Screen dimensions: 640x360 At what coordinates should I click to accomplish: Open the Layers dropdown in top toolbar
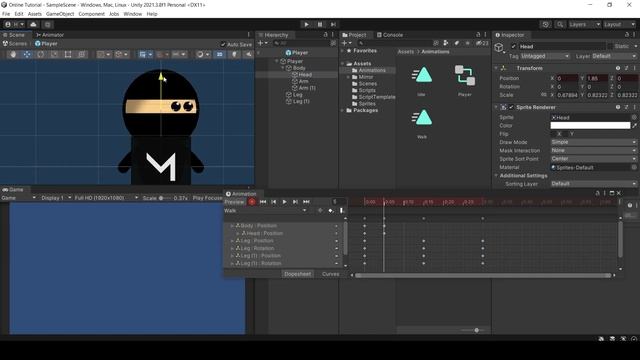tap(584, 24)
